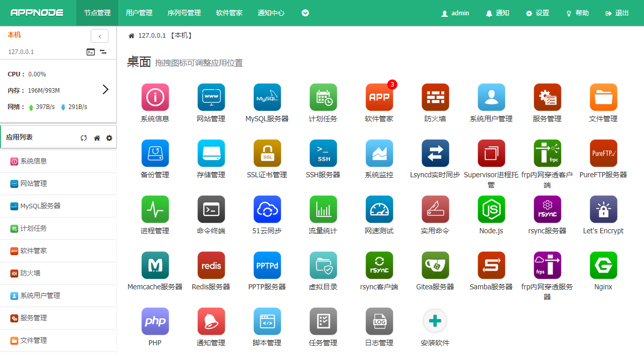Start the 网速测试 speed test app
Image resolution: width=644 pixels, height=355 pixels.
coord(379,209)
